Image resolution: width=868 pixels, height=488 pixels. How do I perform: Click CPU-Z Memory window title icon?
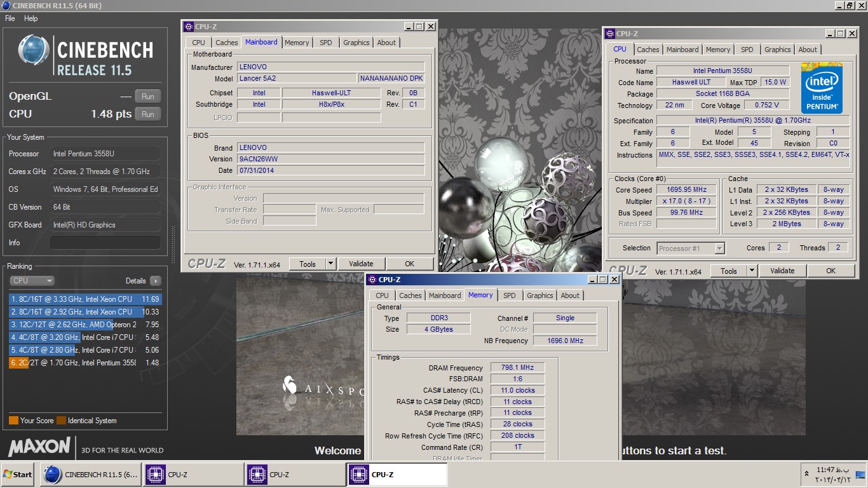[x=372, y=280]
